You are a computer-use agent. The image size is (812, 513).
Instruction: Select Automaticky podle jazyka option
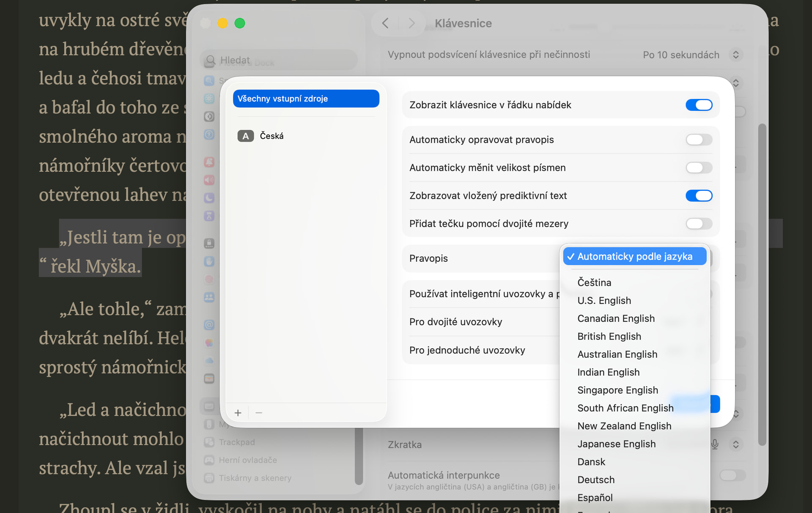click(634, 257)
